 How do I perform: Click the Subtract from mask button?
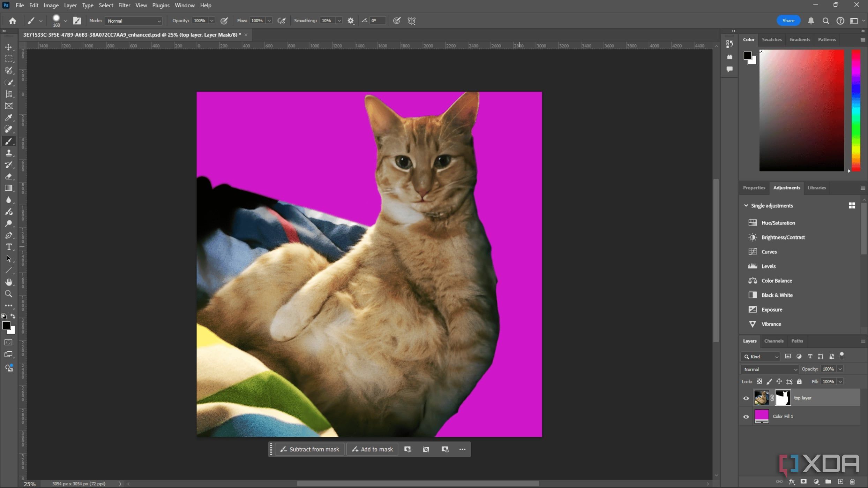click(310, 449)
